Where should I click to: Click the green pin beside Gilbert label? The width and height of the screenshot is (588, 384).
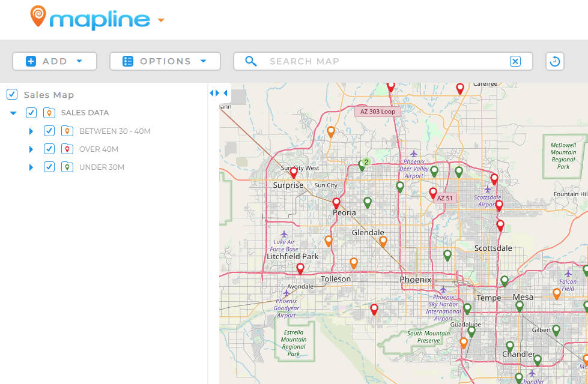click(x=556, y=330)
